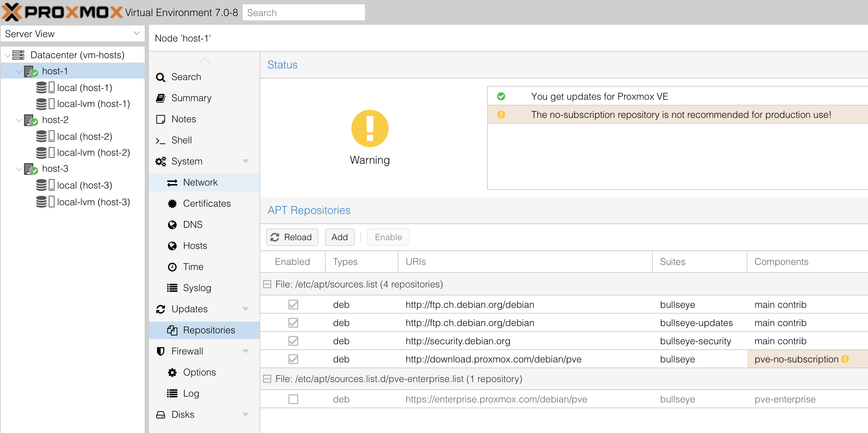Screen dimensions: 868x433
Task: Click the Shell terminal icon
Action: (160, 140)
